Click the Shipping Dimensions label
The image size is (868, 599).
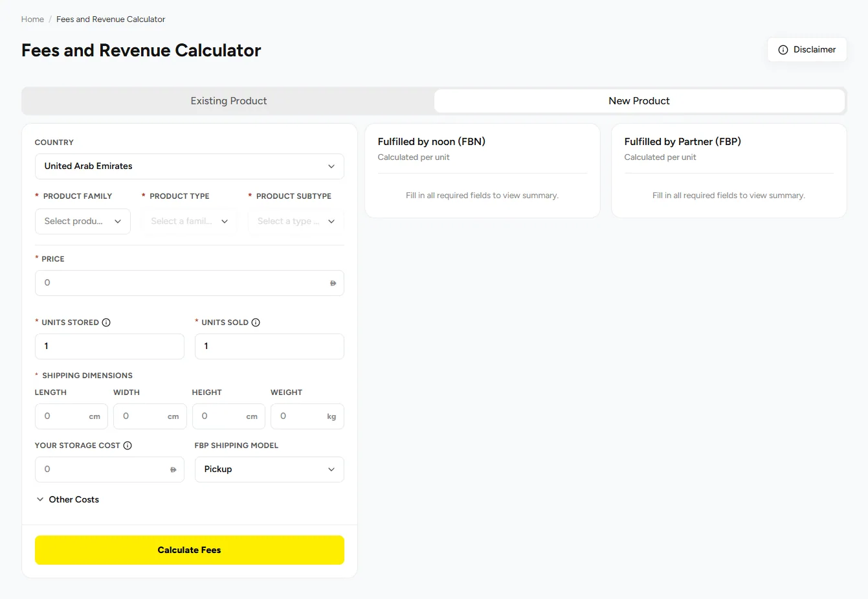87,376
